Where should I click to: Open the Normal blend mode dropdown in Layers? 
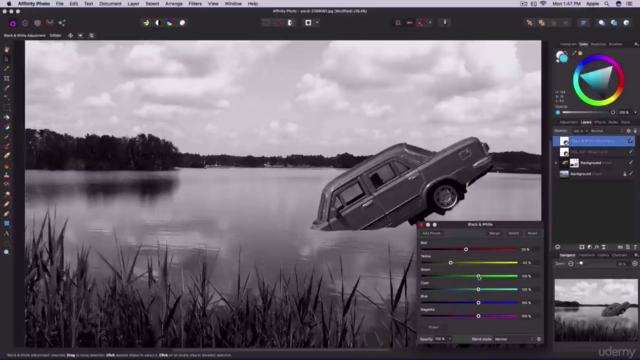607,131
